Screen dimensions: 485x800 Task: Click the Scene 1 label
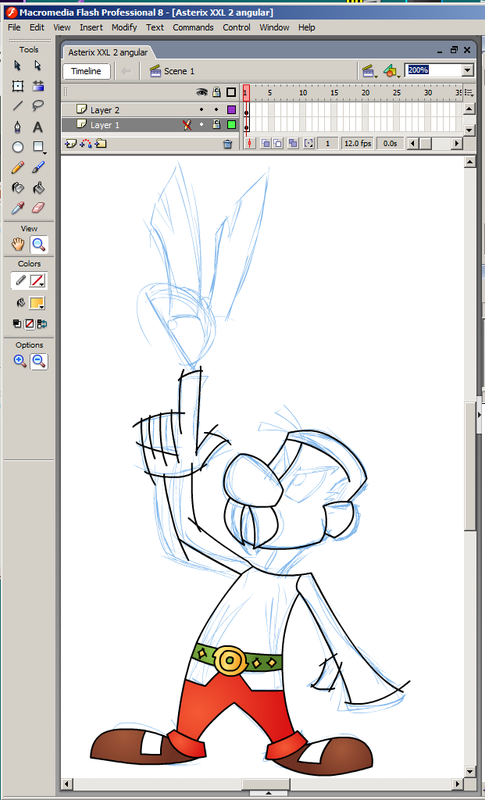pyautogui.click(x=179, y=71)
